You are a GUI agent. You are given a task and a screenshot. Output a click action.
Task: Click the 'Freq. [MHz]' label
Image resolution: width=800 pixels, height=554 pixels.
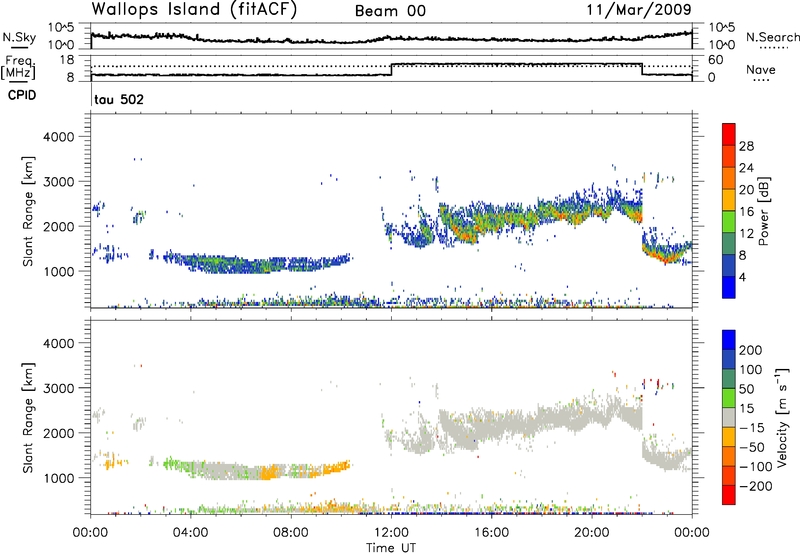click(19, 67)
